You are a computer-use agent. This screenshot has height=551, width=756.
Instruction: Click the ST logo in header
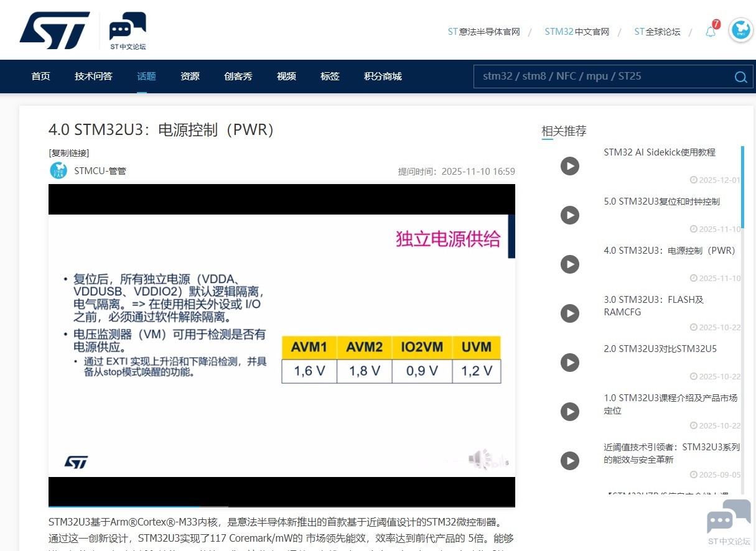point(55,30)
